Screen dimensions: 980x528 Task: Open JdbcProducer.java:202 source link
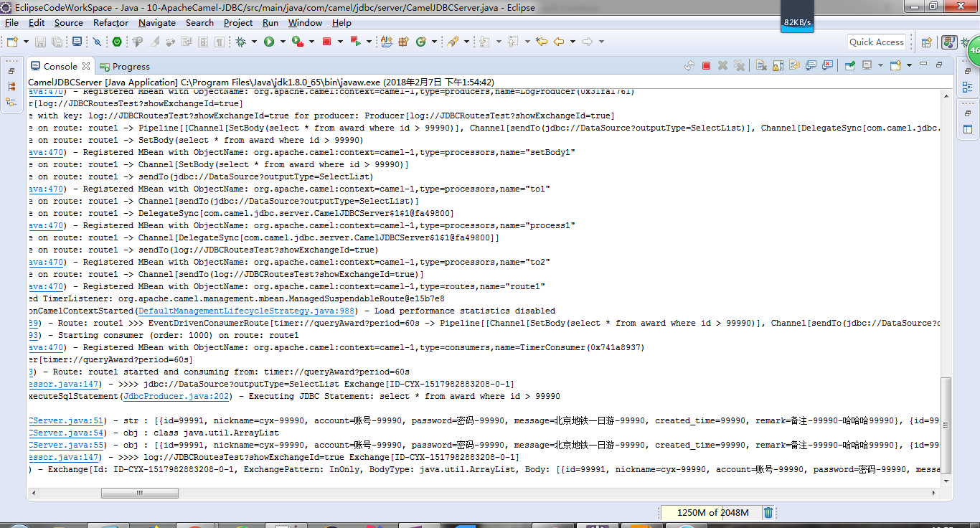(x=176, y=396)
